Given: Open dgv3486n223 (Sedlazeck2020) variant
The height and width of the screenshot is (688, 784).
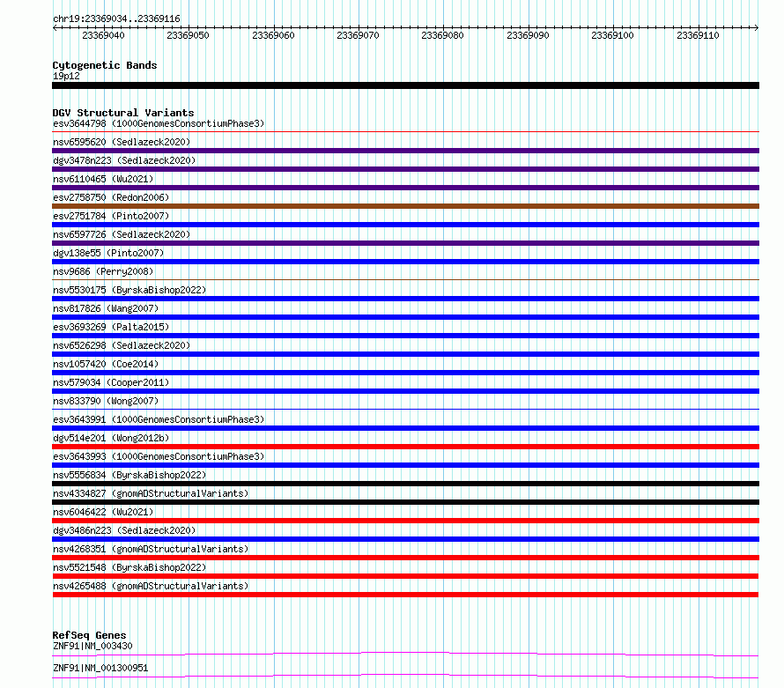Looking at the screenshot, I should click(x=124, y=530).
